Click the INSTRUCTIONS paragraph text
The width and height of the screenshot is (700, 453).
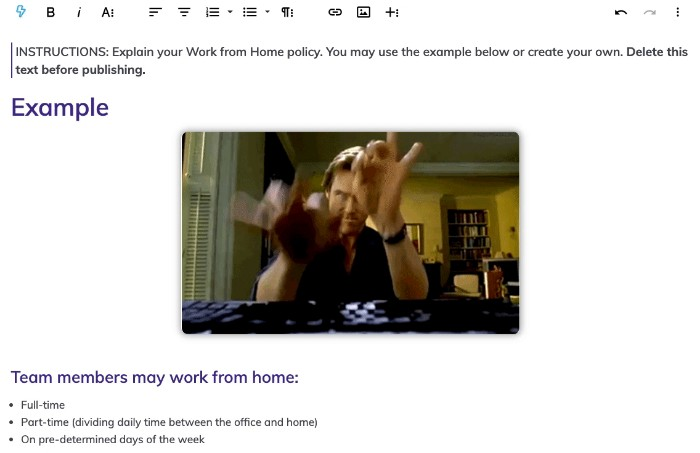351,61
